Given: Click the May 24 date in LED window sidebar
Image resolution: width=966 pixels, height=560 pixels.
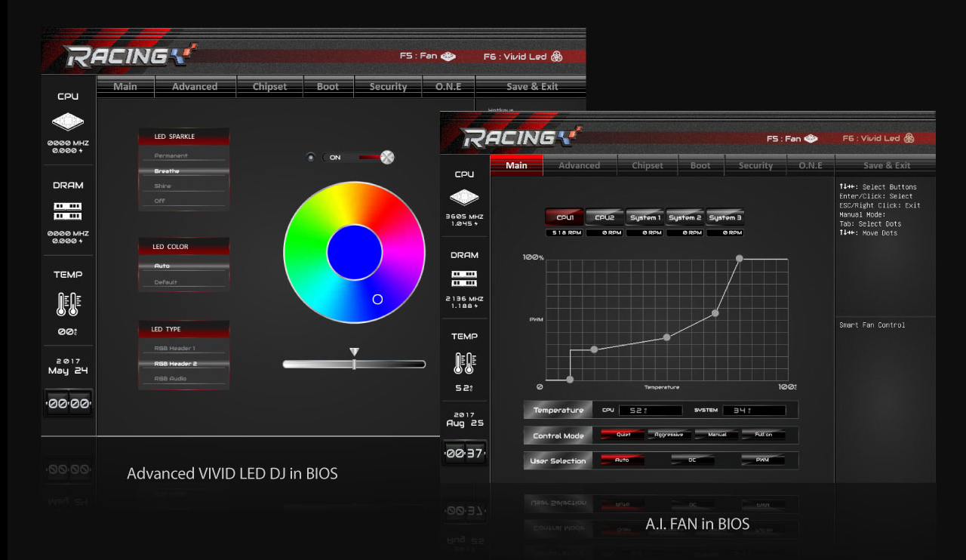Looking at the screenshot, I should 68,371.
